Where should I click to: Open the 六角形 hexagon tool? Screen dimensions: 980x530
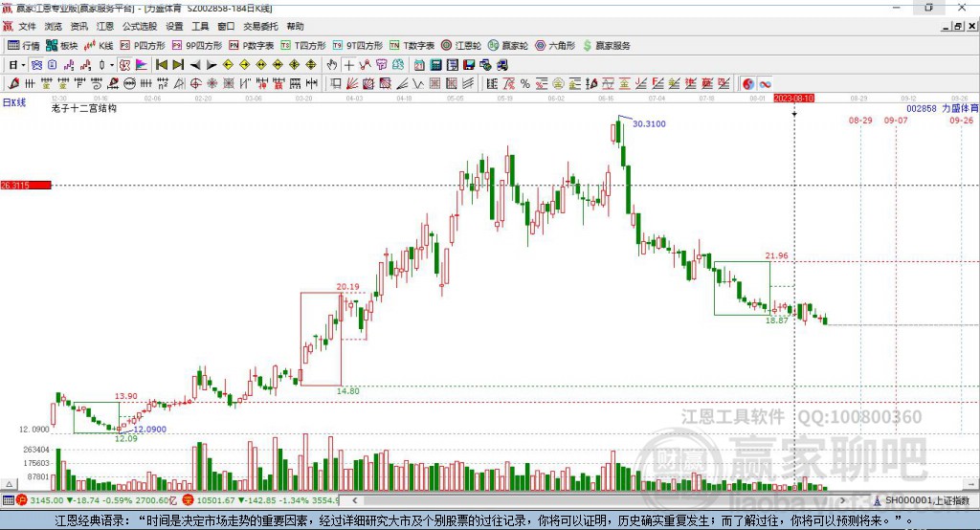point(555,46)
